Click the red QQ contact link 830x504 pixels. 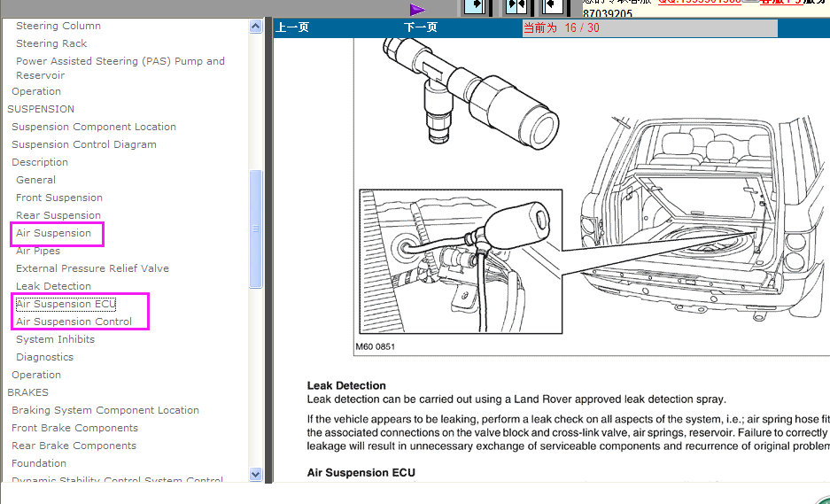(699, 2)
